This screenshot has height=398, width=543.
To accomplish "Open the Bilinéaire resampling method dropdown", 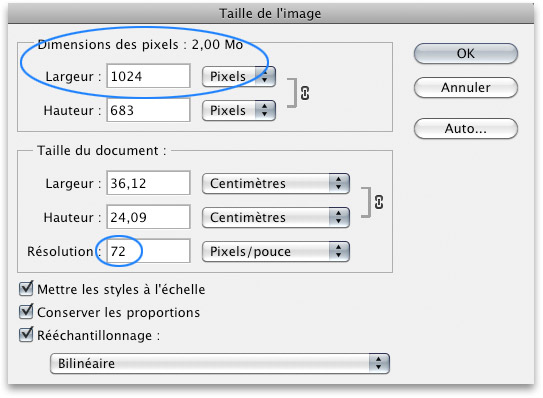I will pyautogui.click(x=220, y=363).
